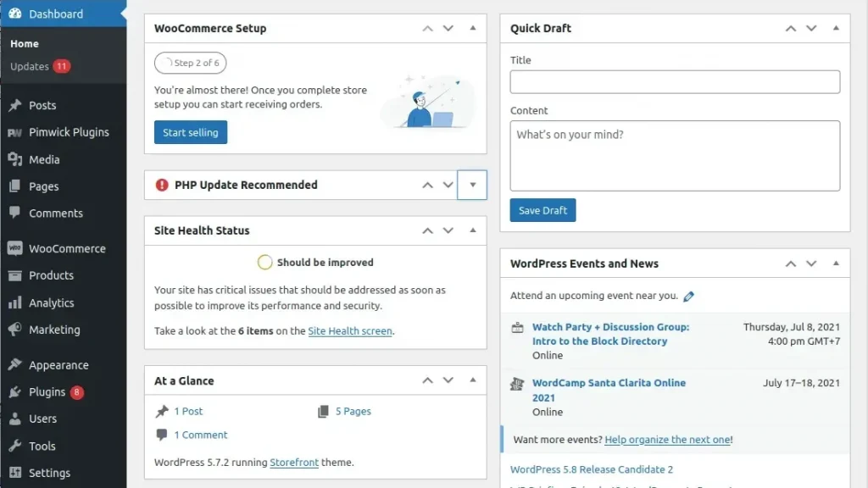Click the WordCamp event icon

click(x=517, y=383)
